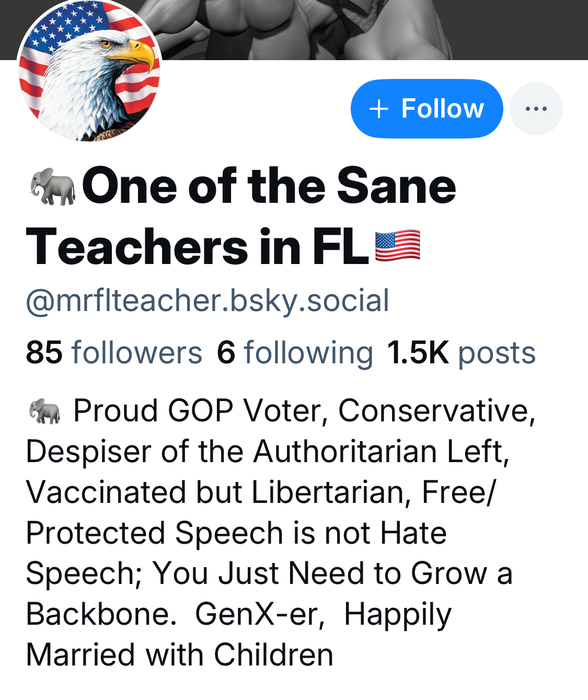Click the @mrflteacher.bsky.social handle

click(x=207, y=301)
